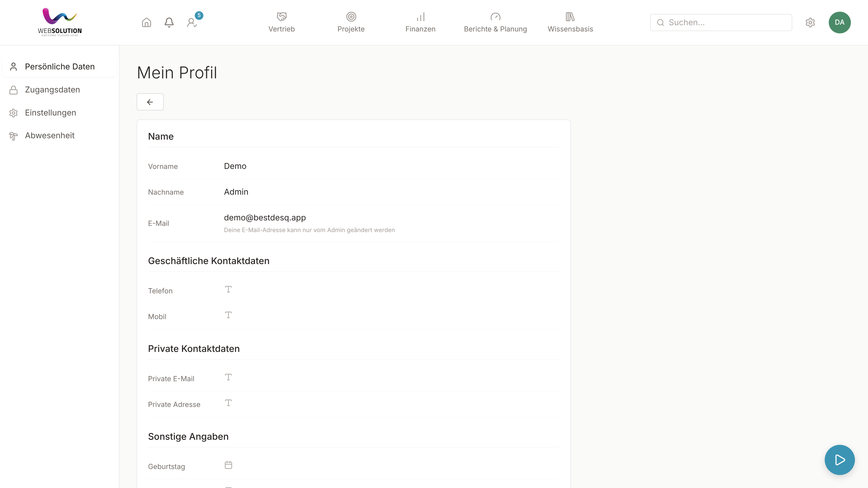Click the Private E-Mail text icon
868x488 pixels.
pyautogui.click(x=228, y=377)
